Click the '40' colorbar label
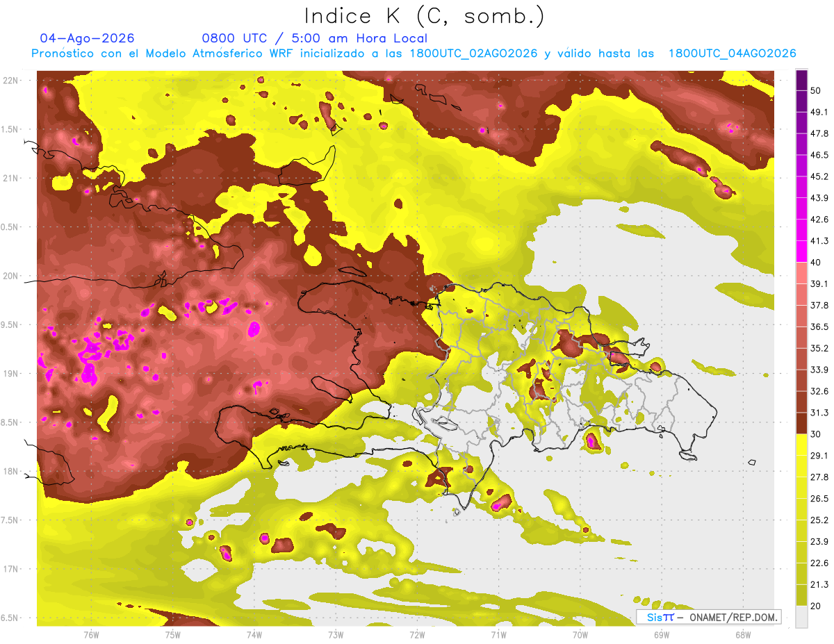The image size is (834, 644). point(816,262)
